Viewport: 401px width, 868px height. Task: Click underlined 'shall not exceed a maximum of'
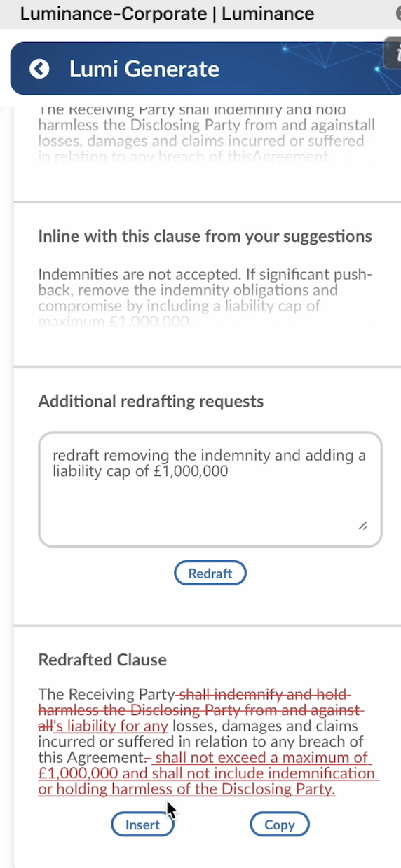tap(262, 758)
